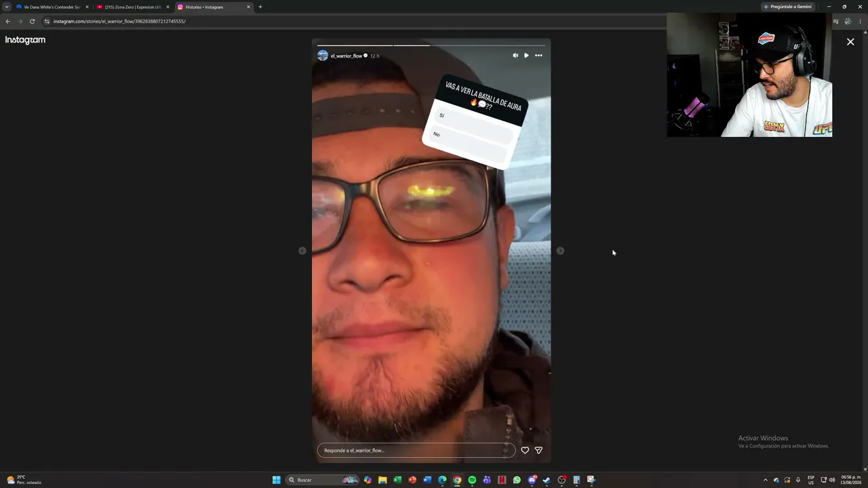Viewport: 868px width, 488px height.
Task: Click Pregúntale a Gemini button
Action: coord(787,7)
